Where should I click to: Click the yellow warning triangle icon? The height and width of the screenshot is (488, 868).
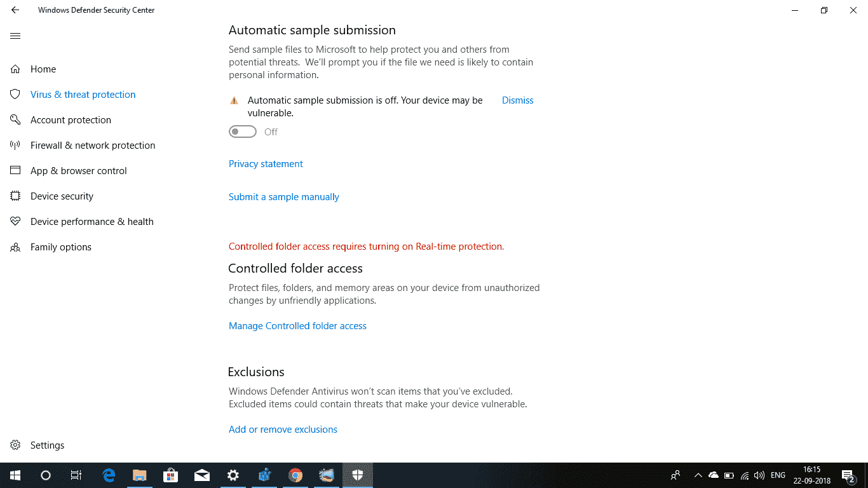[234, 100]
